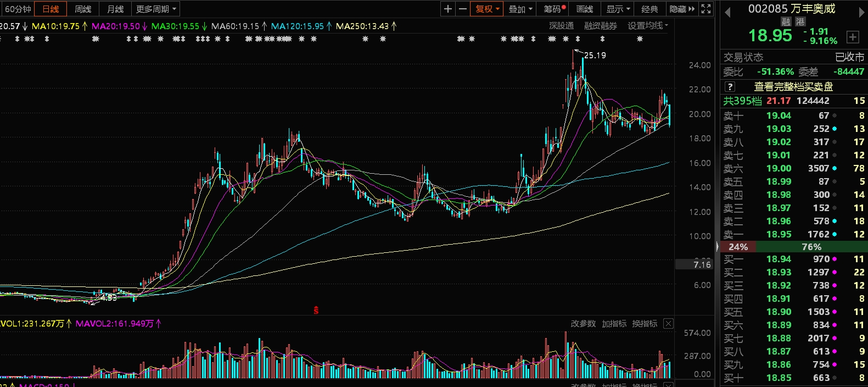
Task: Go to next stock arrow
Action: point(861,12)
